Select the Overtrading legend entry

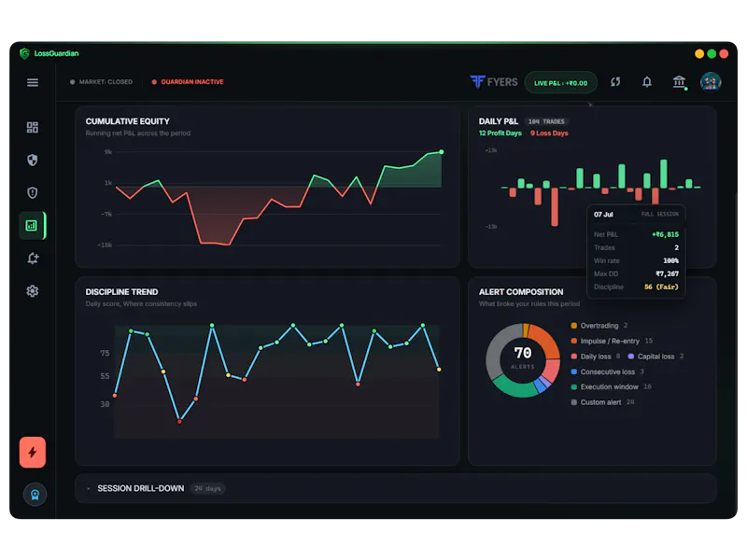[599, 326]
